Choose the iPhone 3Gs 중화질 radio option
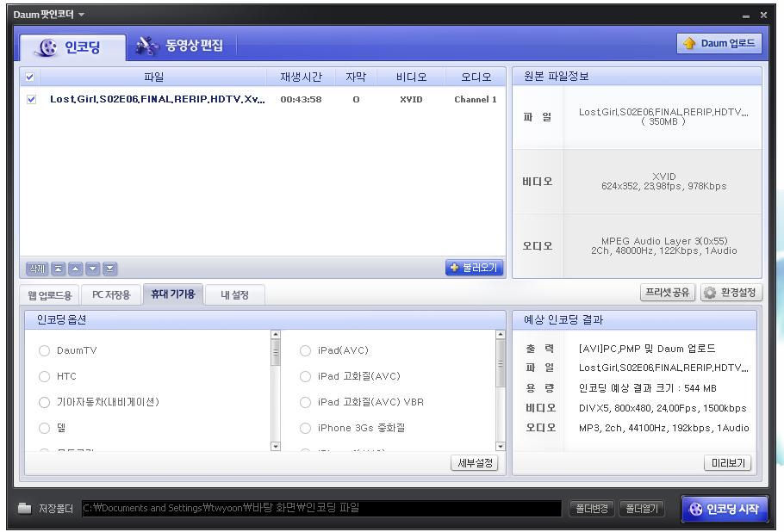This screenshot has width=784, height=532. click(x=305, y=428)
